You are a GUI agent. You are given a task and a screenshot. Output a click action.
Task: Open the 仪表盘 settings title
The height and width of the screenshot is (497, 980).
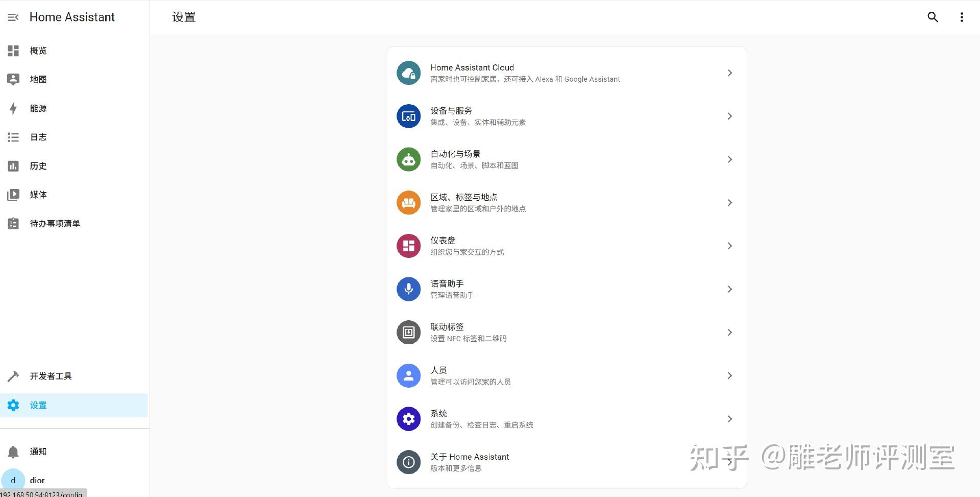pos(443,241)
